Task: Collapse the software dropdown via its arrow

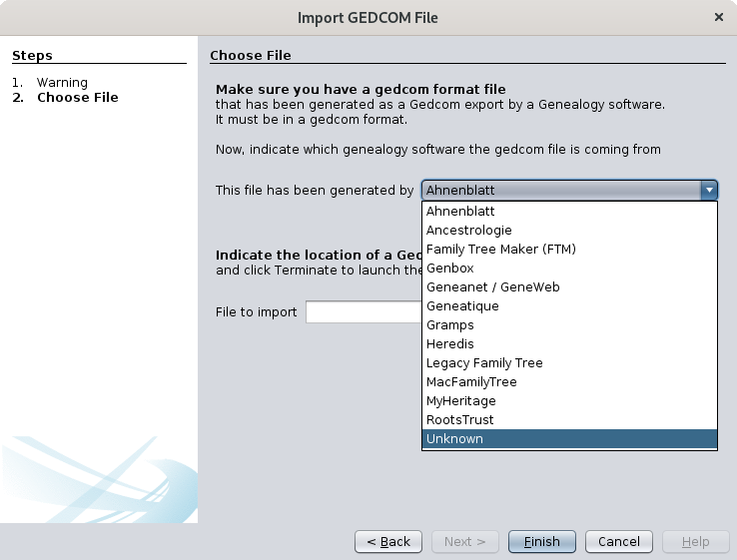Action: pyautogui.click(x=709, y=191)
